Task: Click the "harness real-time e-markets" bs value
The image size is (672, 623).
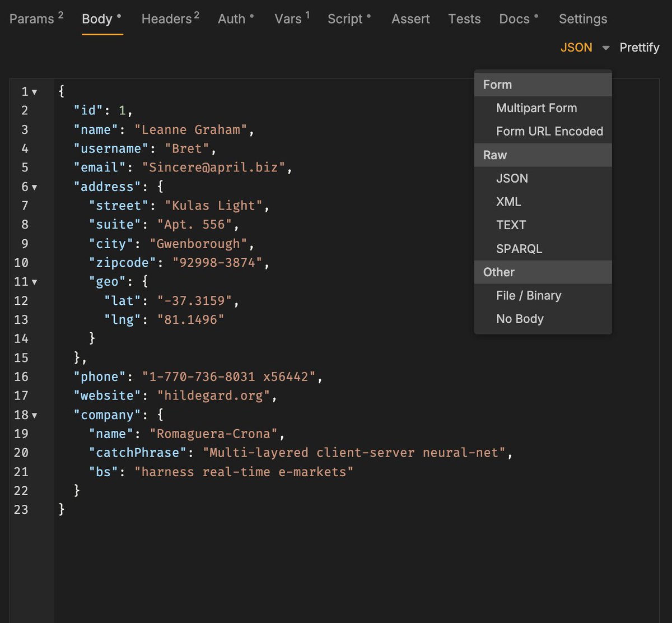Action: 244,472
